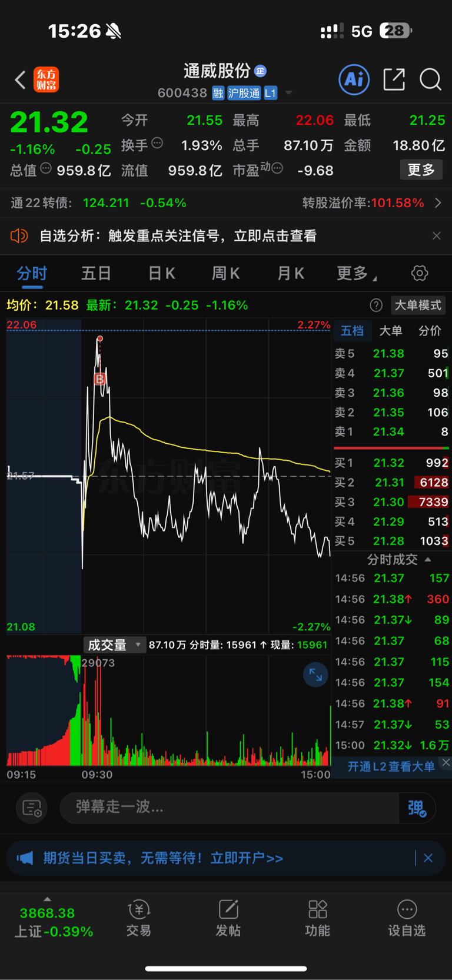Collapse 分时成交 section arrow
This screenshot has height=980, width=452.
[x=428, y=560]
